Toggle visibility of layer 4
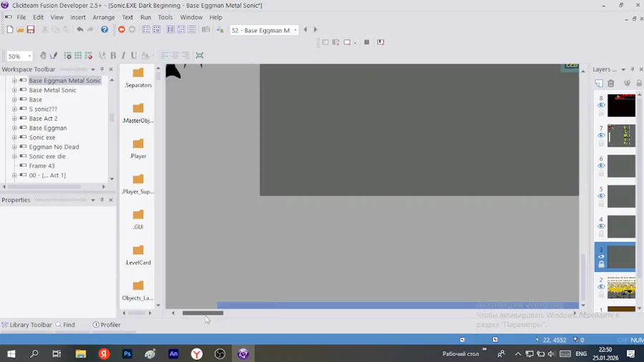The height and width of the screenshot is (362, 644). [x=601, y=226]
